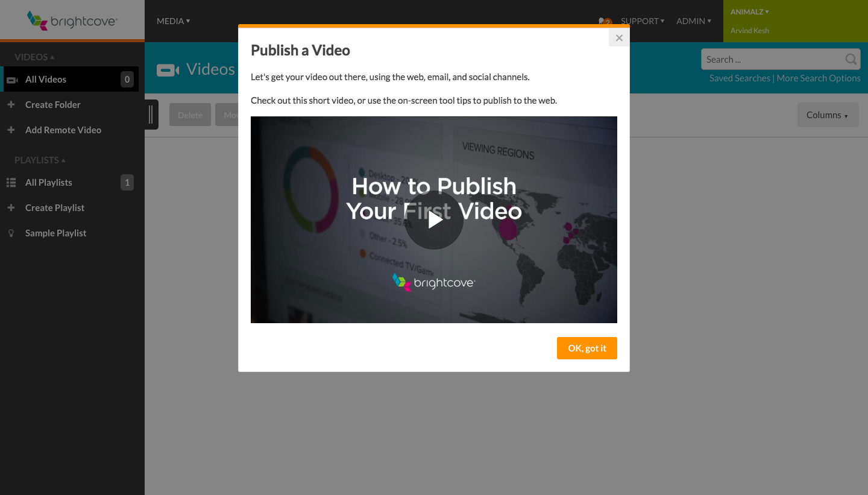The image size is (868, 495).
Task: Open the Saved Searches link
Action: pyautogui.click(x=740, y=78)
